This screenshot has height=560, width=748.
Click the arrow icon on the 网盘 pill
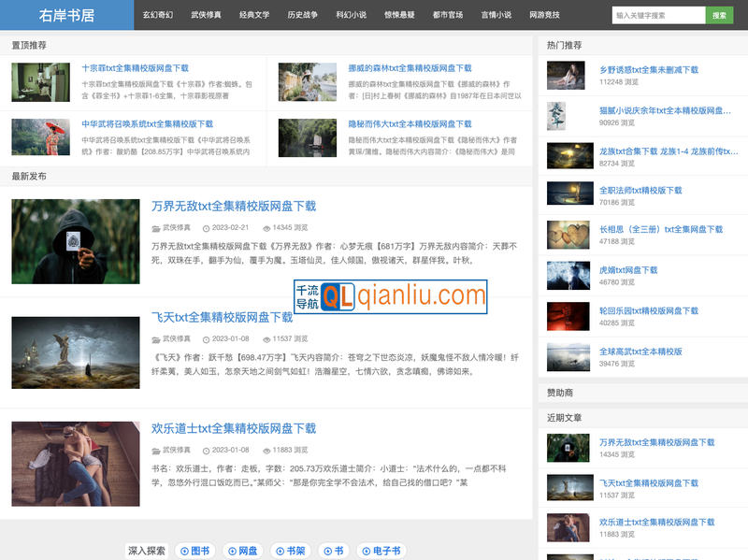tap(232, 552)
